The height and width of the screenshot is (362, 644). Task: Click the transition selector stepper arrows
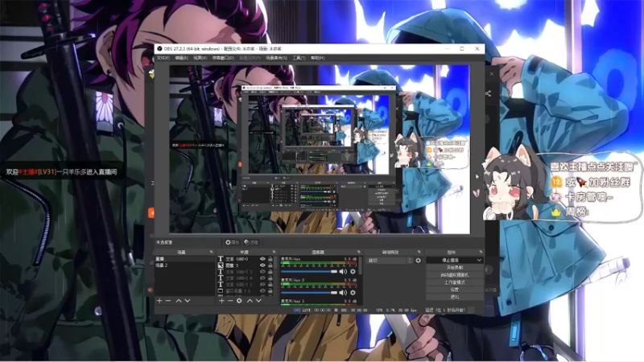pos(410,260)
